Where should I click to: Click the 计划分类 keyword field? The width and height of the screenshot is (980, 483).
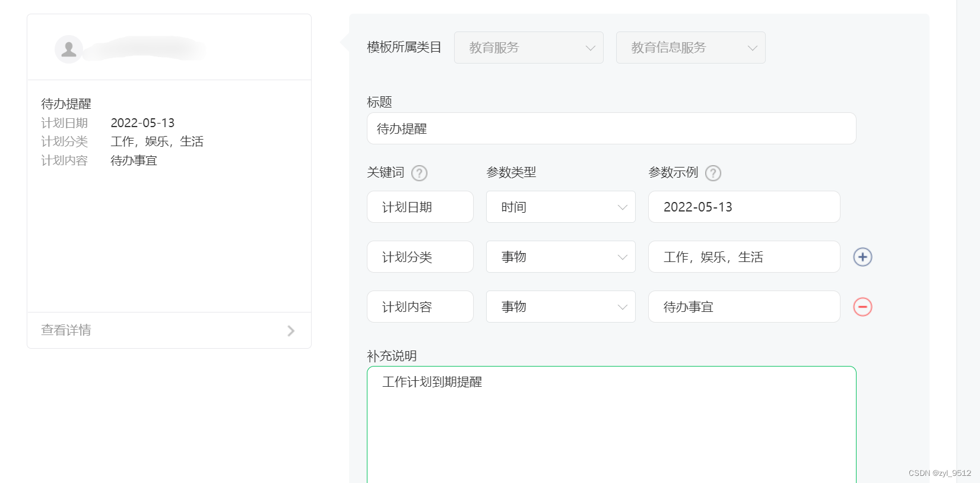[420, 257]
